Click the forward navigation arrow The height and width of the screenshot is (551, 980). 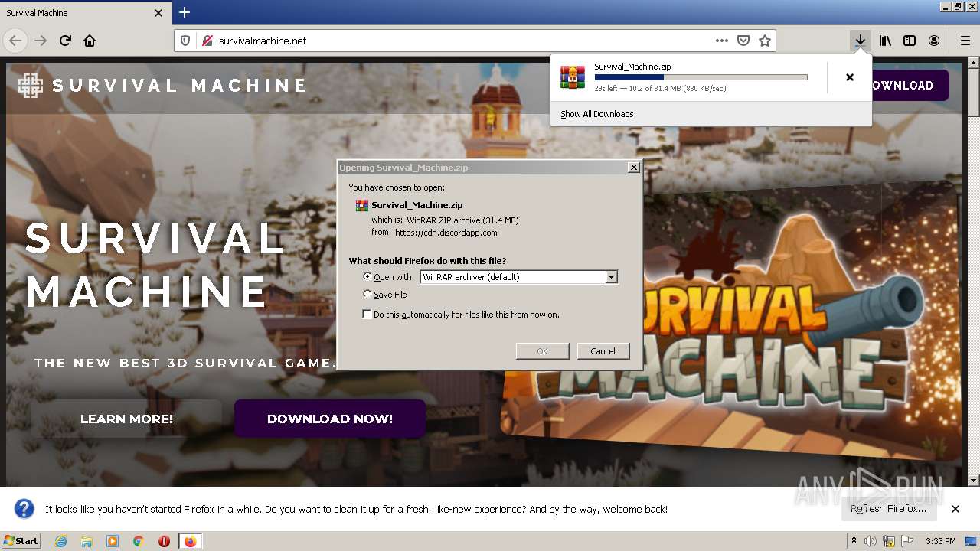pyautogui.click(x=41, y=41)
